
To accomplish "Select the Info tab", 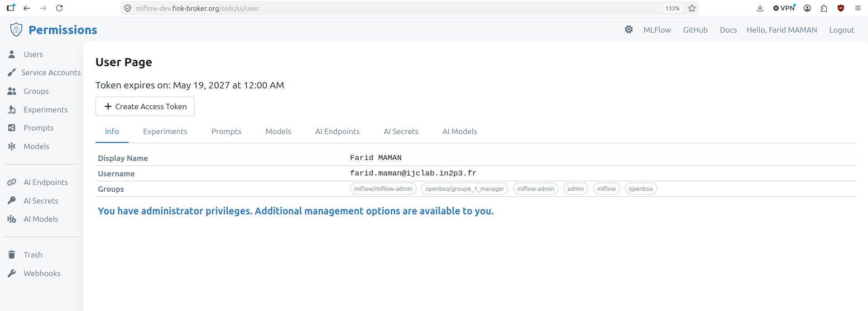I will [x=112, y=131].
